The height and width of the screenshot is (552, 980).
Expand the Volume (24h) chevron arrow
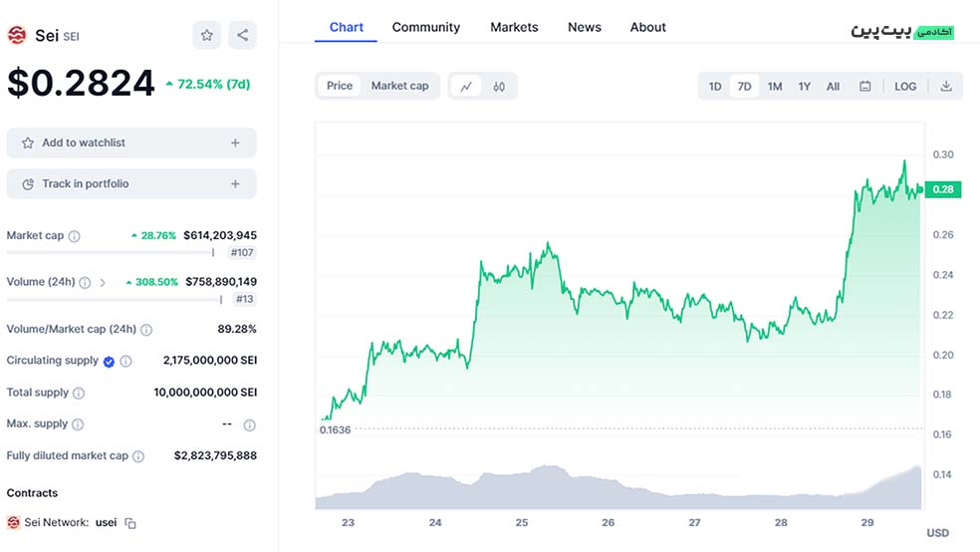[103, 283]
